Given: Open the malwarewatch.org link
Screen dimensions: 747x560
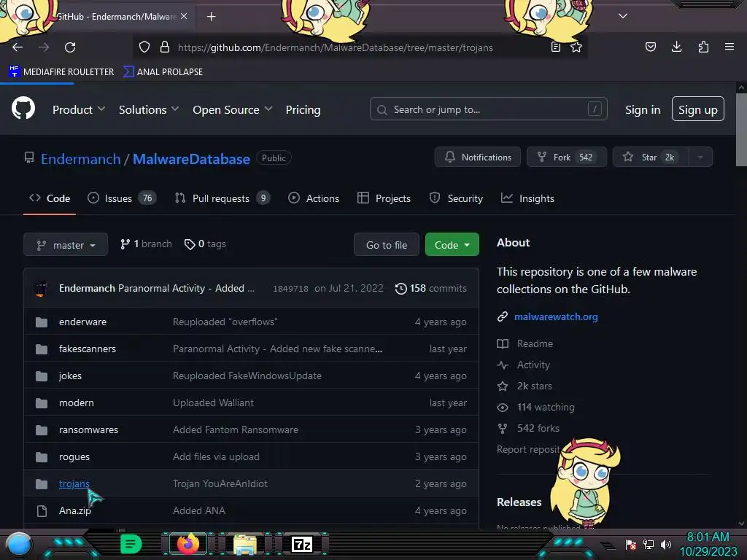Looking at the screenshot, I should tap(556, 316).
